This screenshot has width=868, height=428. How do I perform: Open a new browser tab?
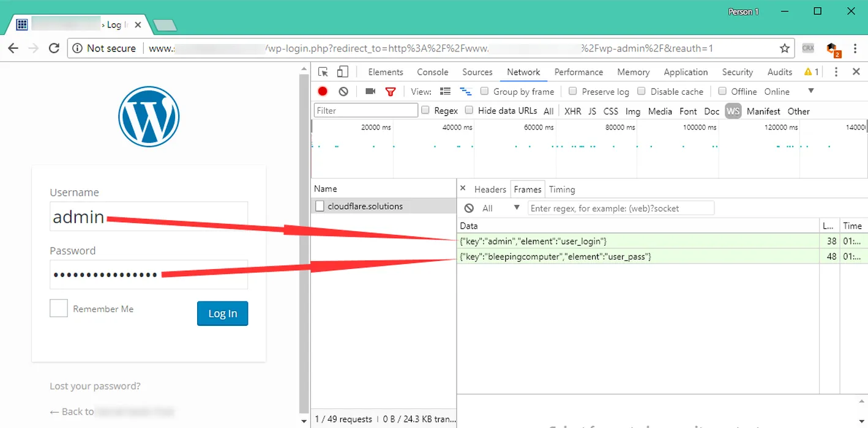coord(165,25)
